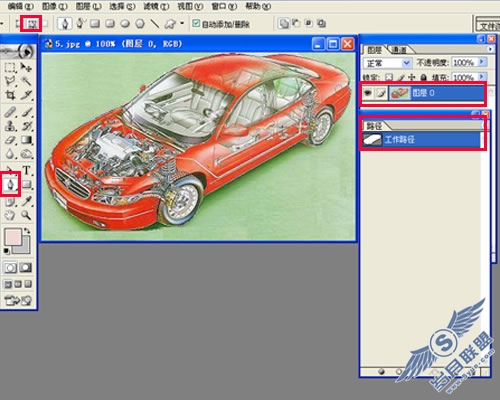Open the opacity slider arrow
Screen dimensions: 500x400
tap(481, 62)
